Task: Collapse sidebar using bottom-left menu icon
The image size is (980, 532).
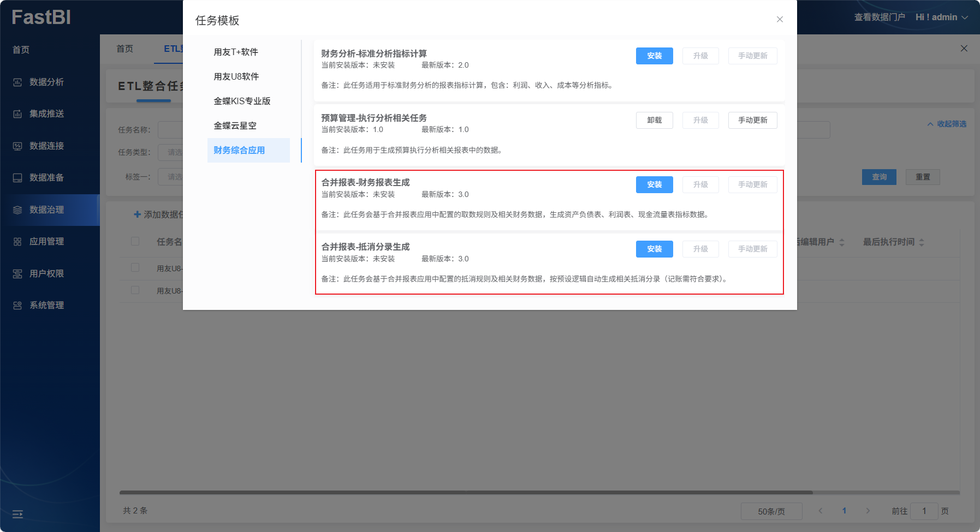Action: (x=17, y=514)
